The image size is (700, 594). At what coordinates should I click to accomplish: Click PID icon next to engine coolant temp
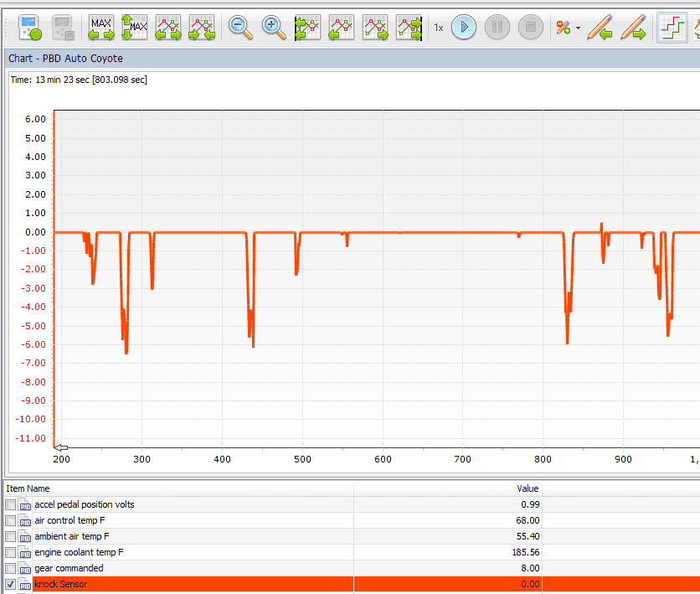coord(24,552)
